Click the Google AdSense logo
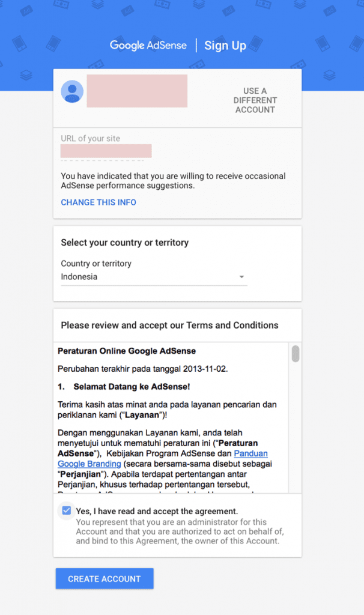This screenshot has width=364, height=615. tap(148, 46)
